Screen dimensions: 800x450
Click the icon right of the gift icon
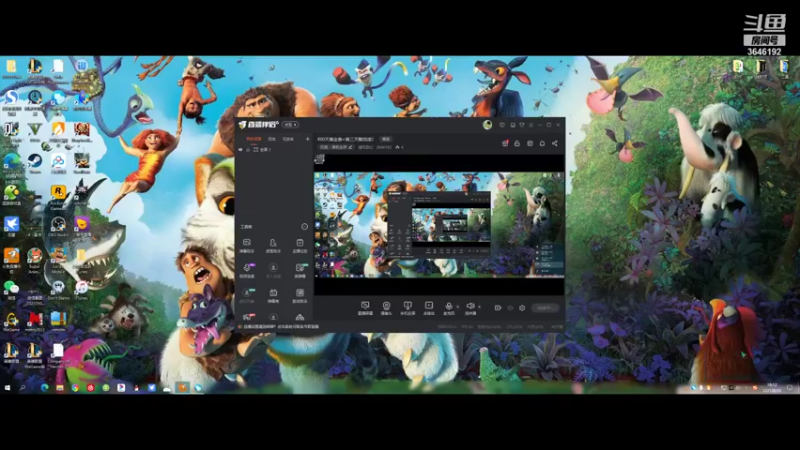(517, 143)
